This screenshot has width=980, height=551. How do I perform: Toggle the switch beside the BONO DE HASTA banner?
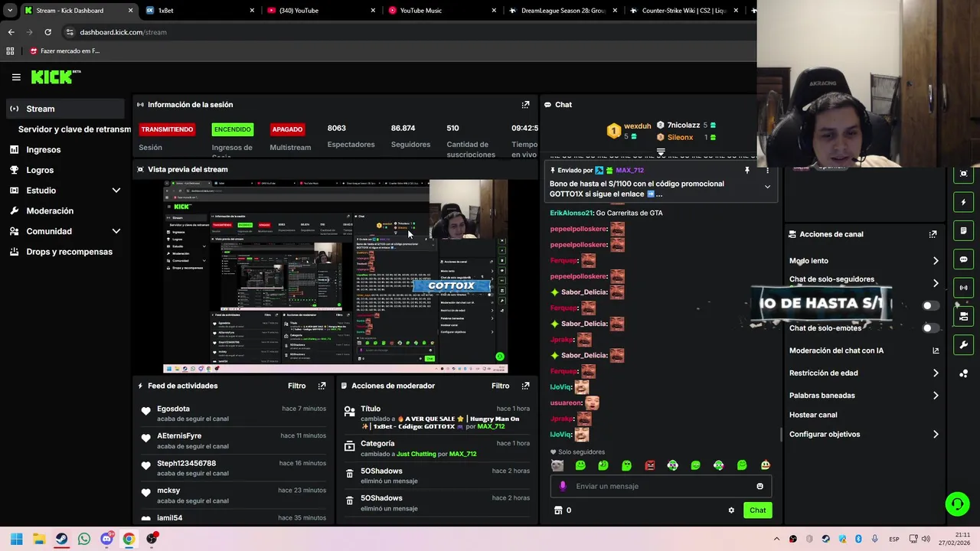coord(930,305)
